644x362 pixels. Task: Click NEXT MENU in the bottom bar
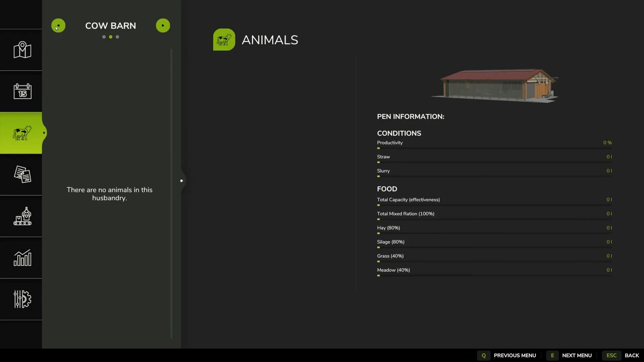(x=577, y=355)
